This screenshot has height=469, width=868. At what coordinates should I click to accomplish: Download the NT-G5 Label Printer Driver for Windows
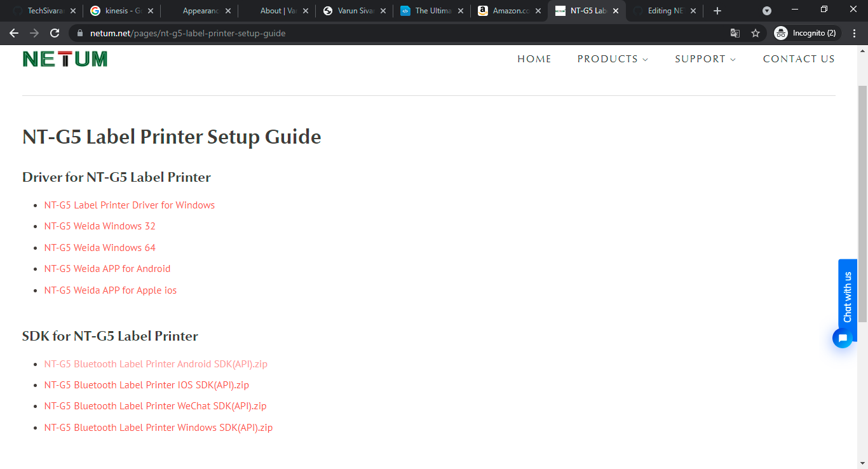[129, 205]
